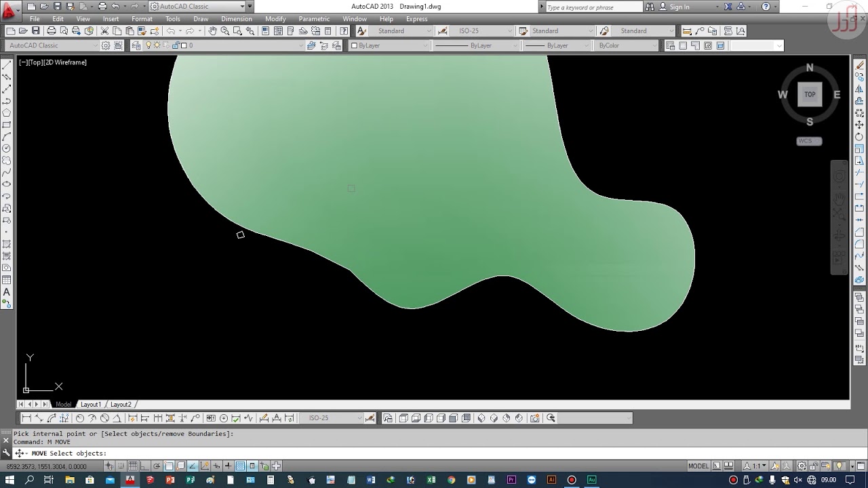The image size is (868, 488).
Task: Click the 2D Wireframe visual style label
Action: click(x=65, y=62)
